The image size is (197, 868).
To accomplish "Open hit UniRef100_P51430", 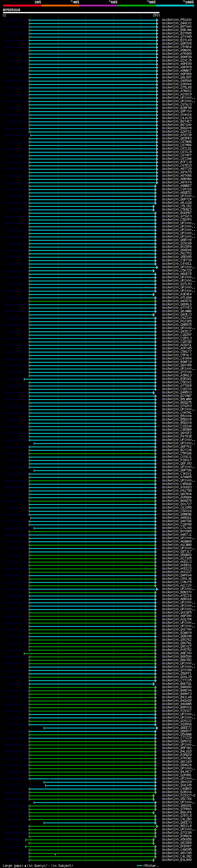I will (176, 20).
